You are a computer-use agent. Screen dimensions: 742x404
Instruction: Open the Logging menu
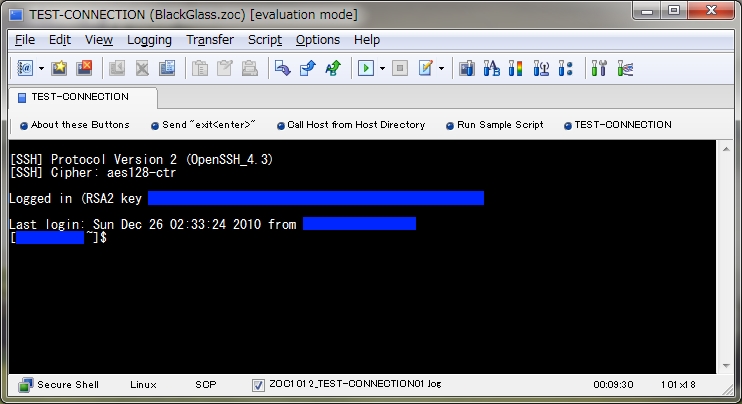[x=149, y=40]
